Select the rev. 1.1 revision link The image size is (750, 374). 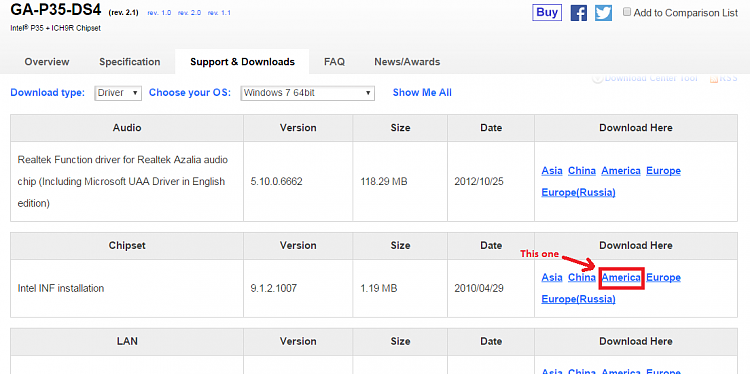[219, 13]
